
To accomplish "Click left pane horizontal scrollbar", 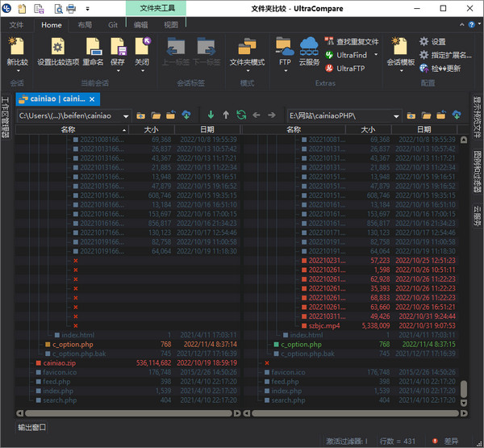I will point(128,413).
